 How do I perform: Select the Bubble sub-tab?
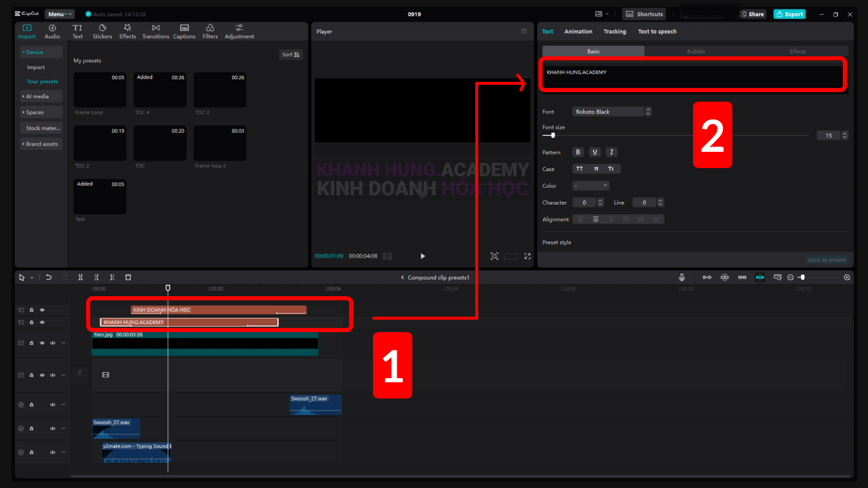point(696,52)
